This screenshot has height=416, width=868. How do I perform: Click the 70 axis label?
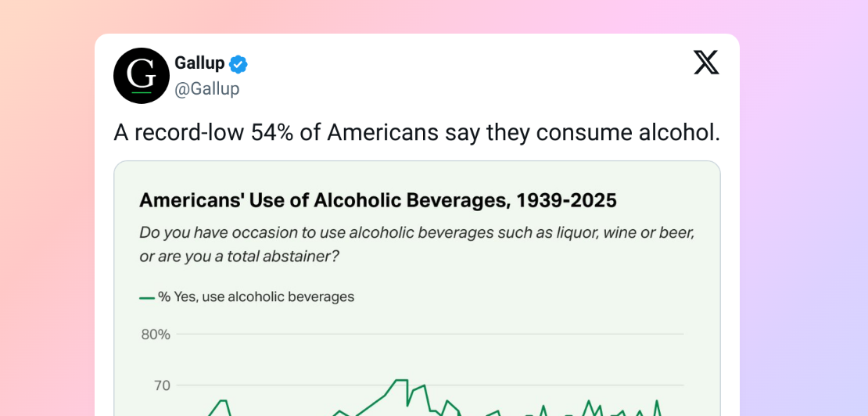point(162,385)
